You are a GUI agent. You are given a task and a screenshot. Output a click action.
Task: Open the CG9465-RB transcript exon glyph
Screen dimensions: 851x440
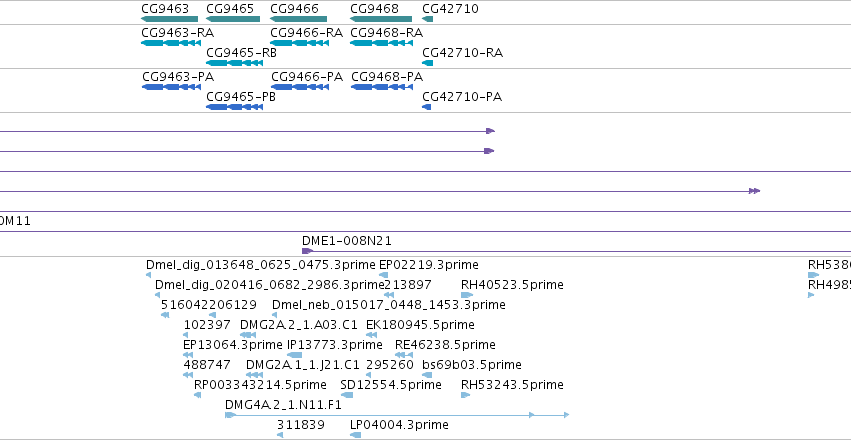coord(234,63)
